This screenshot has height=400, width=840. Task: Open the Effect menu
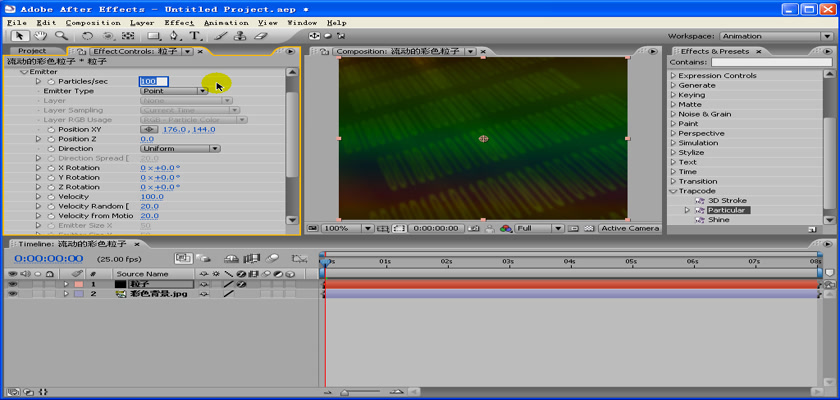pos(179,23)
